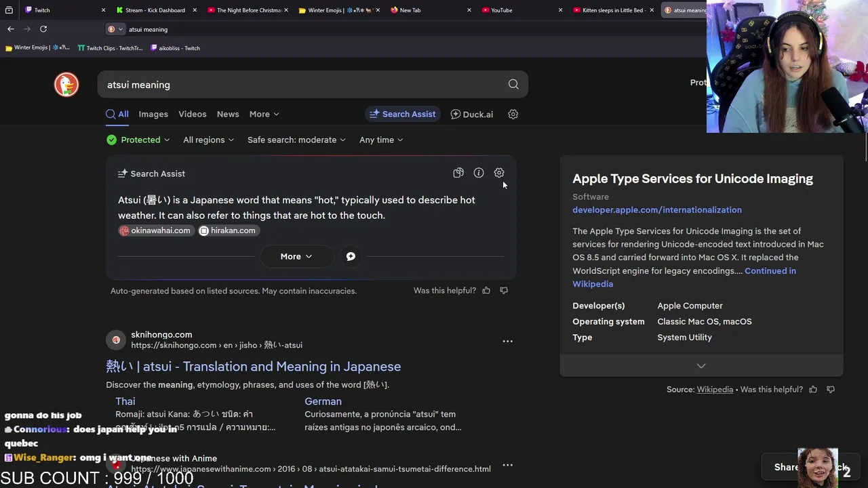Click the browser address bar
Image resolution: width=868 pixels, height=488 pixels.
pos(407,29)
